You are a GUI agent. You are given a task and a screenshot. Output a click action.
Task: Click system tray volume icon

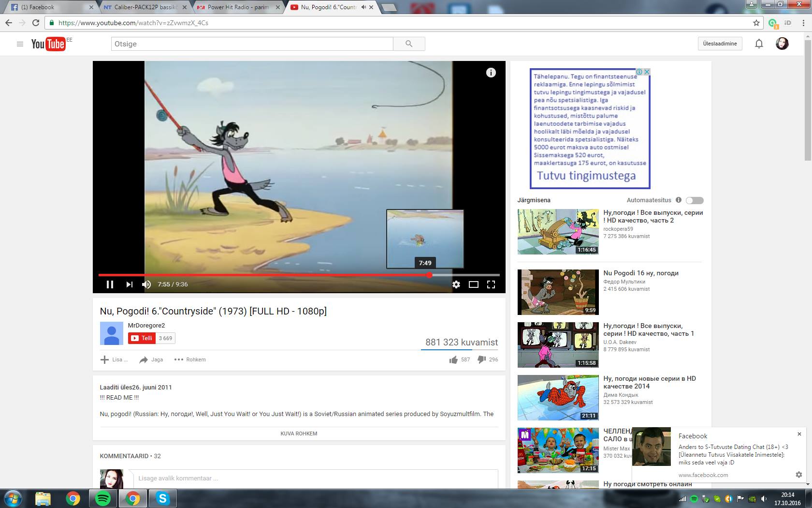pyautogui.click(x=764, y=499)
